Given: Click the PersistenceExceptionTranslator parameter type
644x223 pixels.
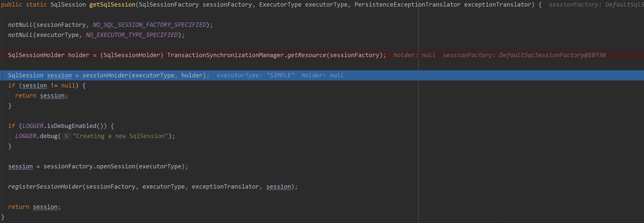Looking at the screenshot, I should 407,5.
